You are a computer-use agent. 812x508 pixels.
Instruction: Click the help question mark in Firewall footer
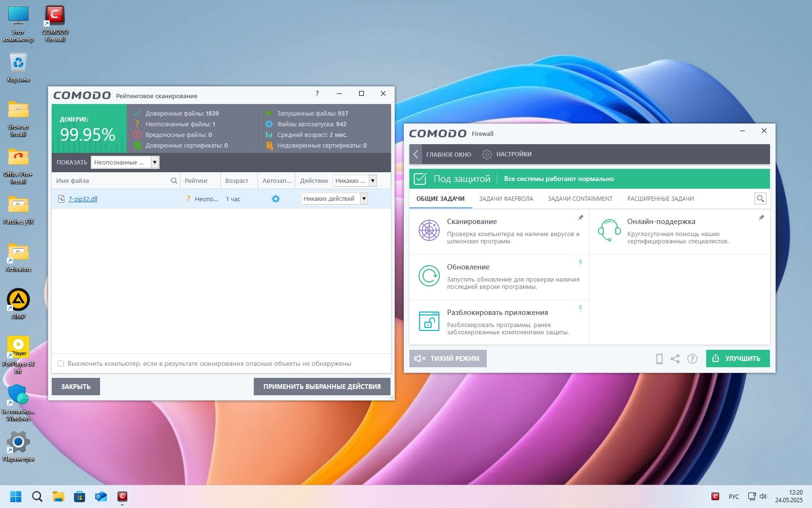point(692,359)
